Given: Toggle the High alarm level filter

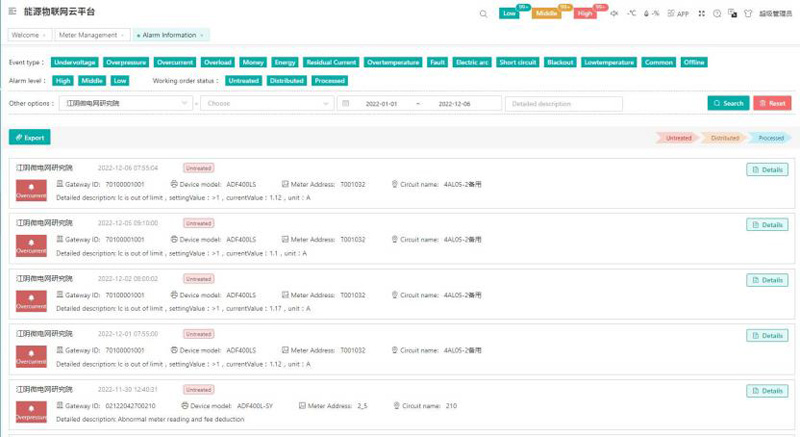Looking at the screenshot, I should tap(63, 80).
